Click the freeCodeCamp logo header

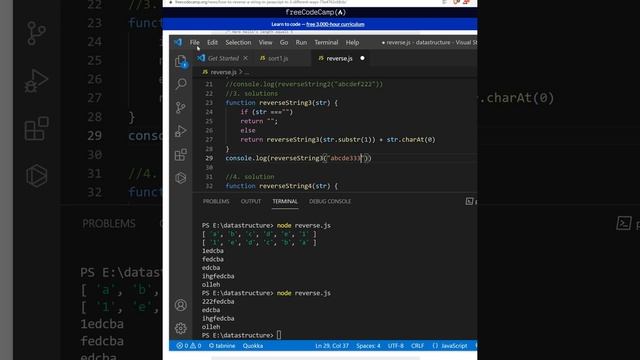[x=316, y=12]
